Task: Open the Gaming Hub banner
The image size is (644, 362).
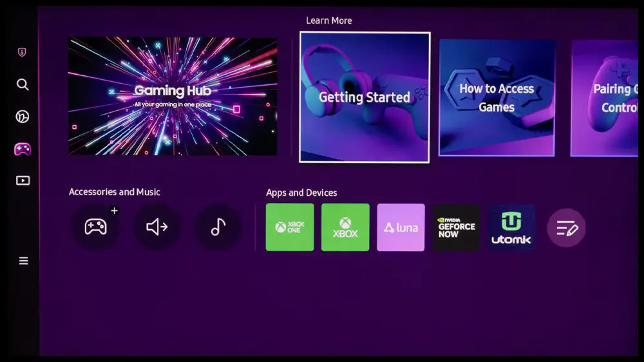Action: [x=173, y=96]
